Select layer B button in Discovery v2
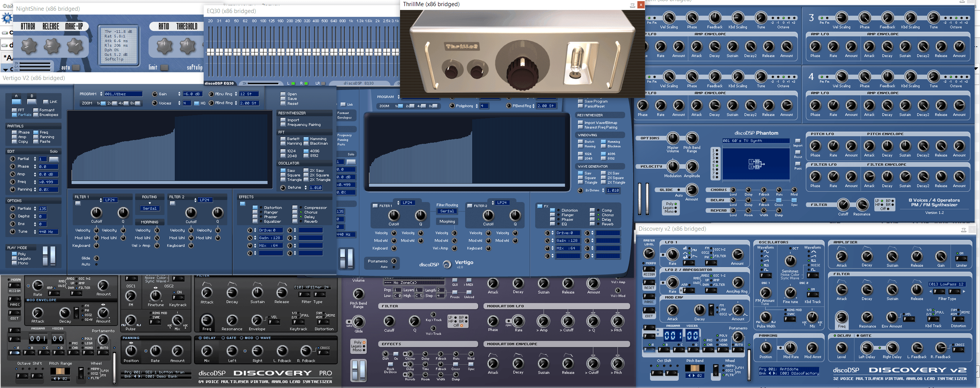This screenshot has width=980, height=388. [x=664, y=349]
